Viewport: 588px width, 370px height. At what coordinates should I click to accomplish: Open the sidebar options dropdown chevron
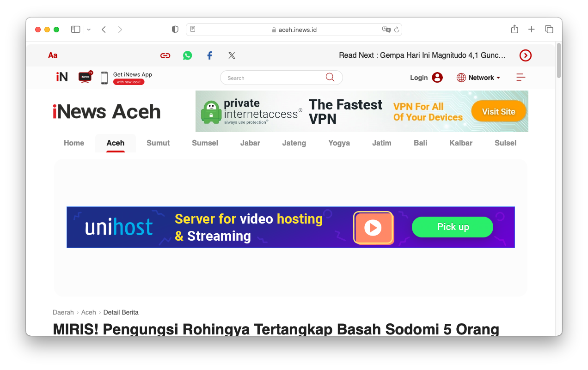[89, 30]
